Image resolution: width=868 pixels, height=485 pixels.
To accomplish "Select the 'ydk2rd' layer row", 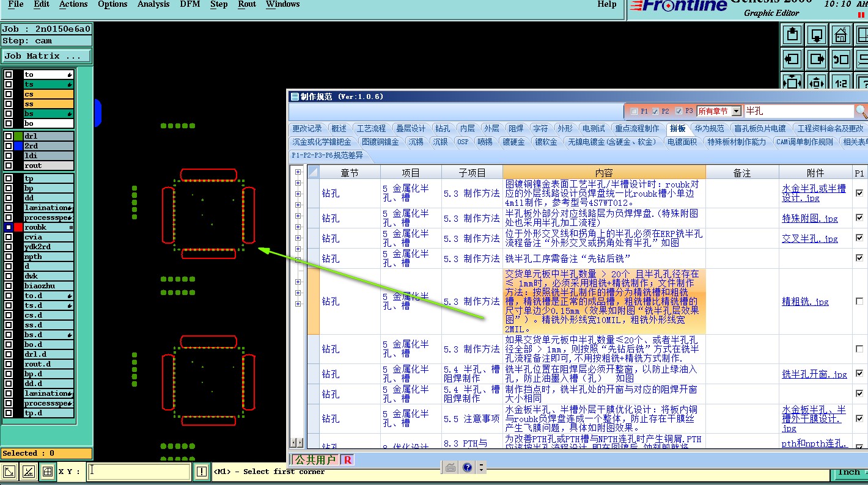I will [48, 247].
